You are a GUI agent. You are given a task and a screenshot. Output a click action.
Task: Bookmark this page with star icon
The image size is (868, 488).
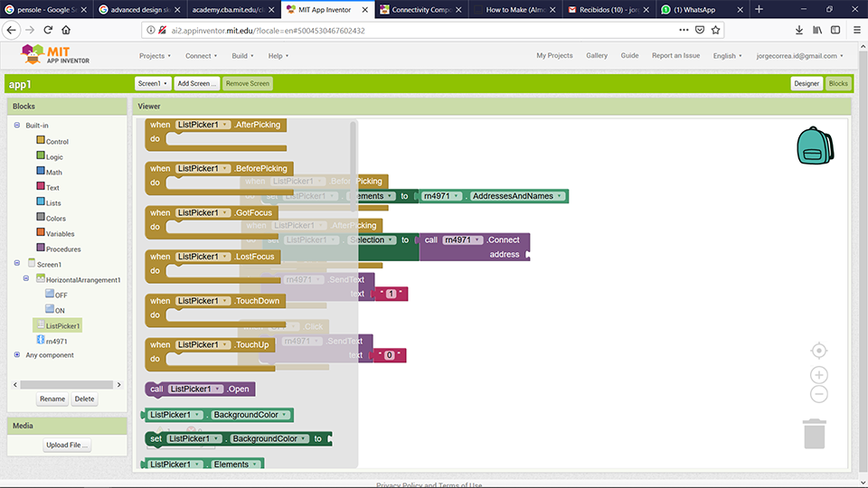[716, 30]
